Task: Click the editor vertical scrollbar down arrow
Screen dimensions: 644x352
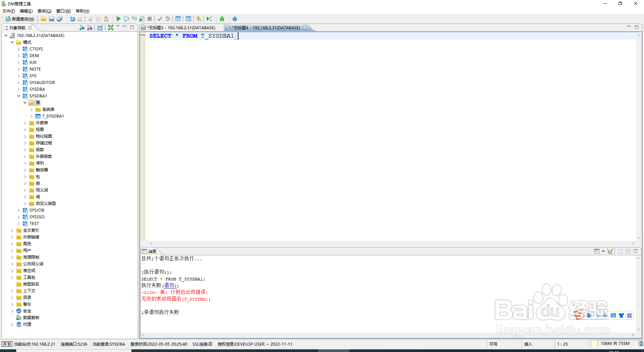Action: [x=639, y=238]
